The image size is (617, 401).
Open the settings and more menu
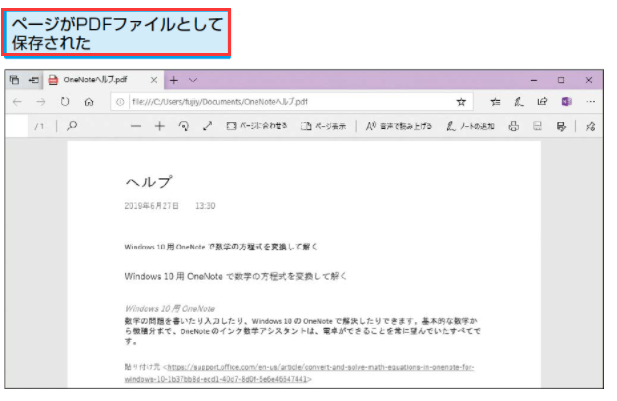point(590,102)
